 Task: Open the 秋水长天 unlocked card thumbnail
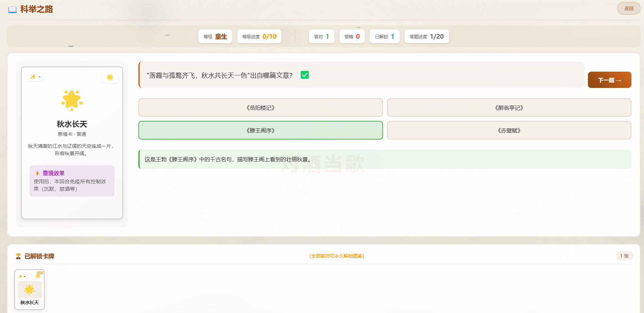(30, 290)
